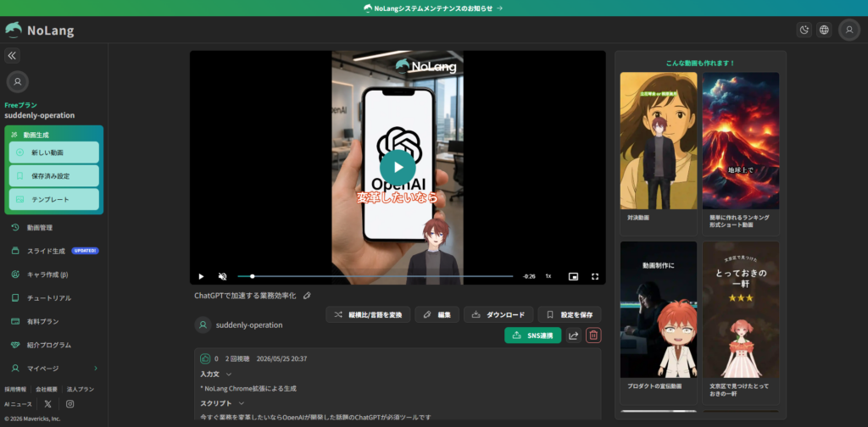Click save settings (設定を保存) button
868x427 pixels.
570,314
